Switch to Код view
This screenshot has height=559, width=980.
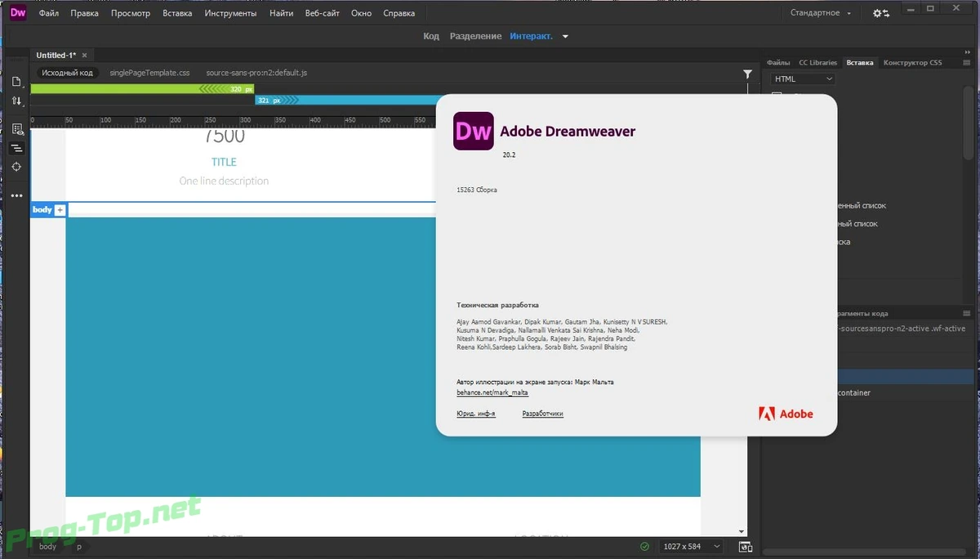pyautogui.click(x=431, y=37)
